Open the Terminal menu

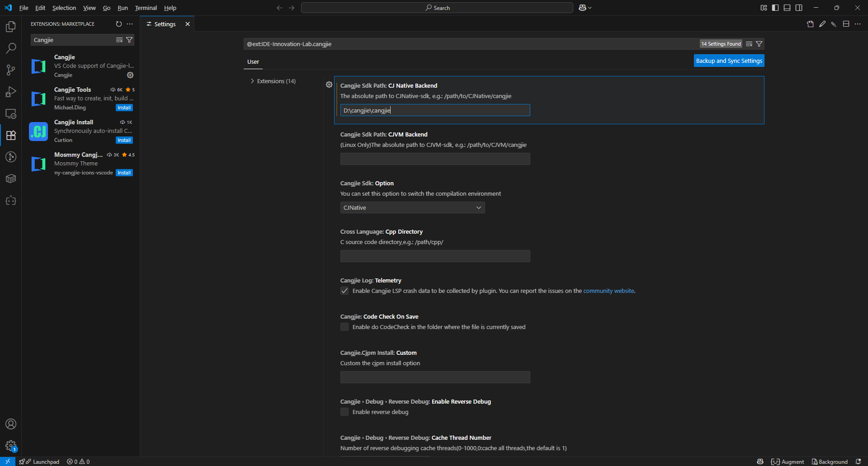(x=146, y=8)
